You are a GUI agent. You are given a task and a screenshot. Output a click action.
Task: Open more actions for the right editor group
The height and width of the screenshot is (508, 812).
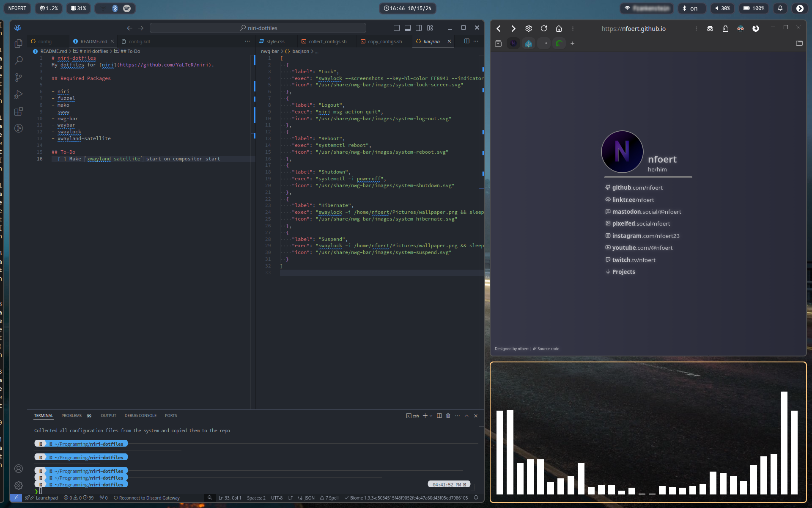pos(476,41)
